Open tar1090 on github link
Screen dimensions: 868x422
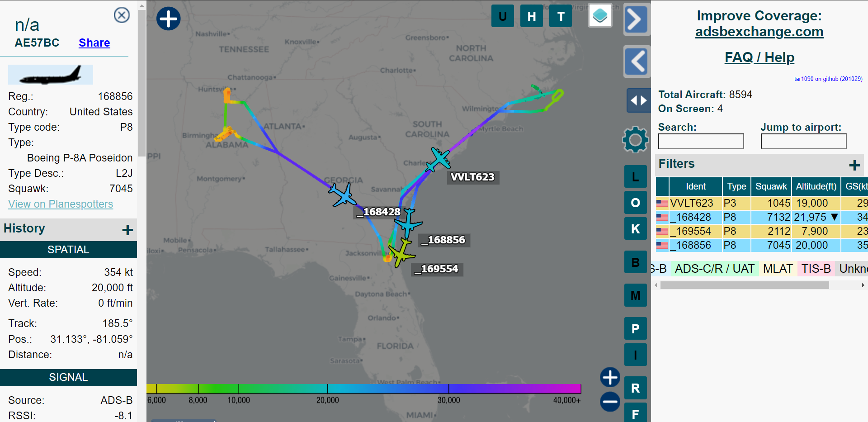point(828,79)
